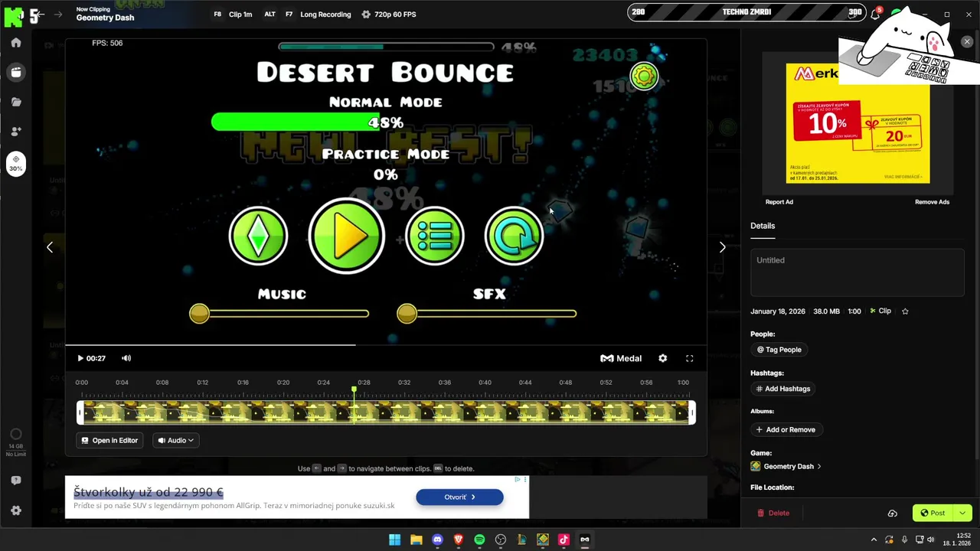Image resolution: width=980 pixels, height=551 pixels.
Task: Select the Details tab
Action: tap(763, 226)
